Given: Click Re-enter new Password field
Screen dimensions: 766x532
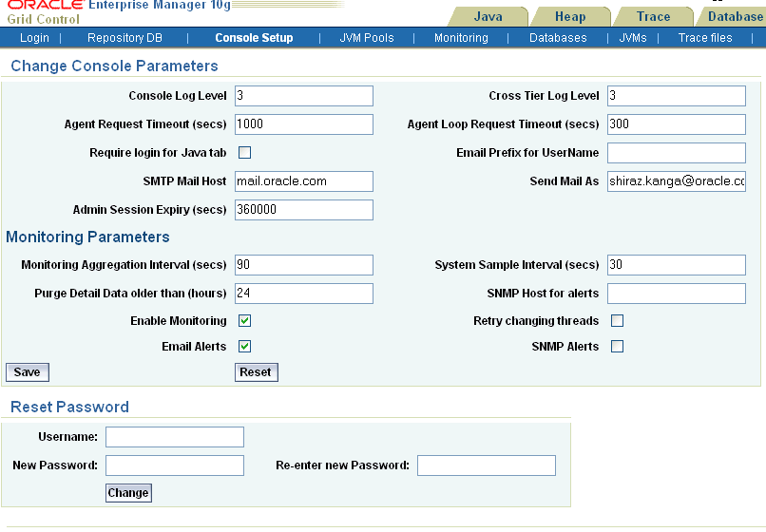Looking at the screenshot, I should [487, 465].
